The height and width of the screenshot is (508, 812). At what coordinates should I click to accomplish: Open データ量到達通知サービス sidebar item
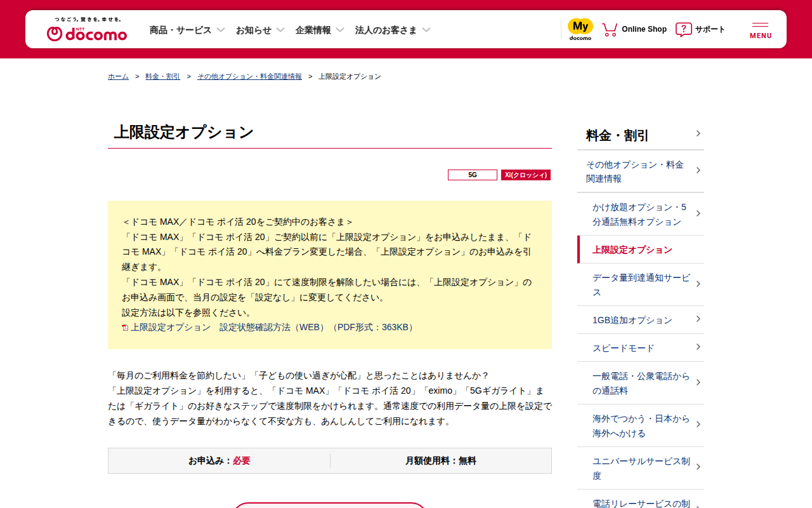[x=641, y=284]
